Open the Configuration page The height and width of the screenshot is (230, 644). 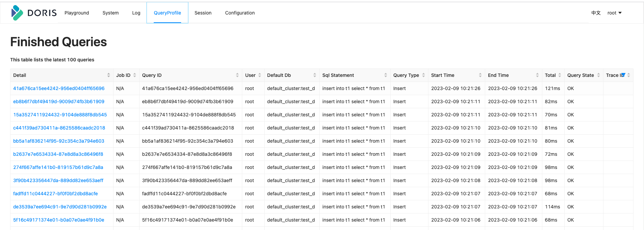(240, 13)
